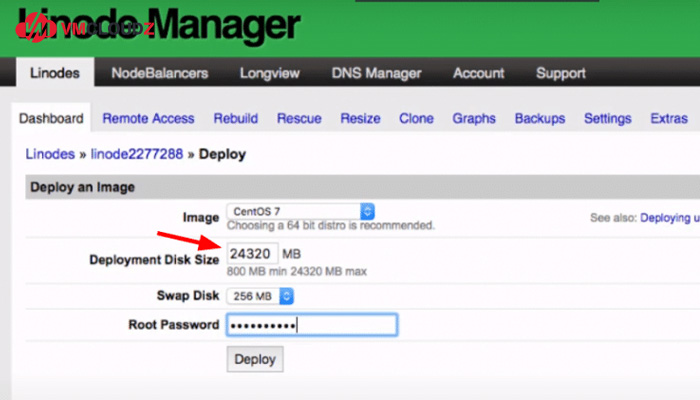Open Remote Access page
This screenshot has height=400, width=700.
pos(148,118)
